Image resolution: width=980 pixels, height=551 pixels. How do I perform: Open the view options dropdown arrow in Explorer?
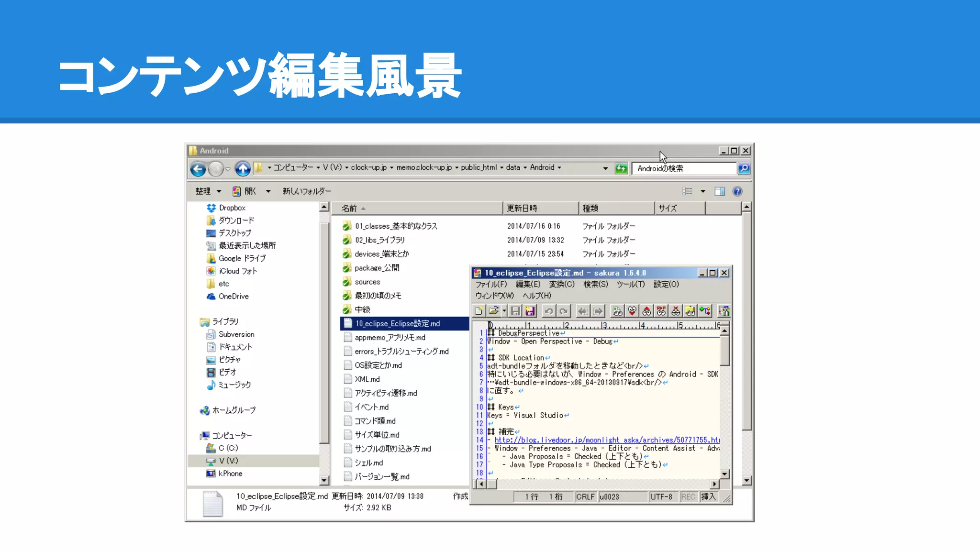[703, 191]
